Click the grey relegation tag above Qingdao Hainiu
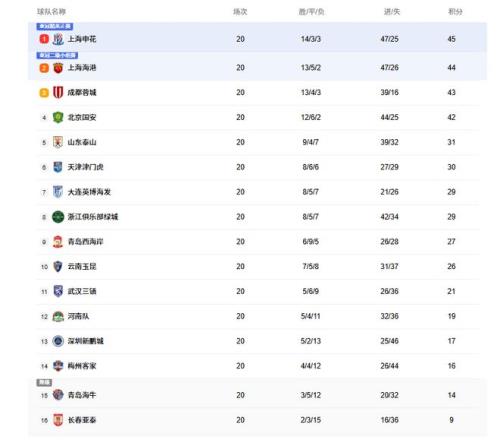 tap(44, 382)
